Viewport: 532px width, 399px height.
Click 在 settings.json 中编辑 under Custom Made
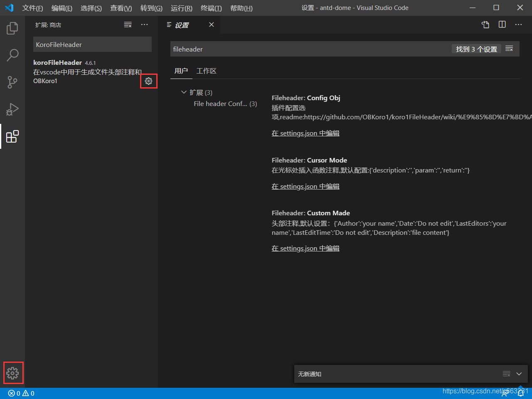[x=305, y=248]
